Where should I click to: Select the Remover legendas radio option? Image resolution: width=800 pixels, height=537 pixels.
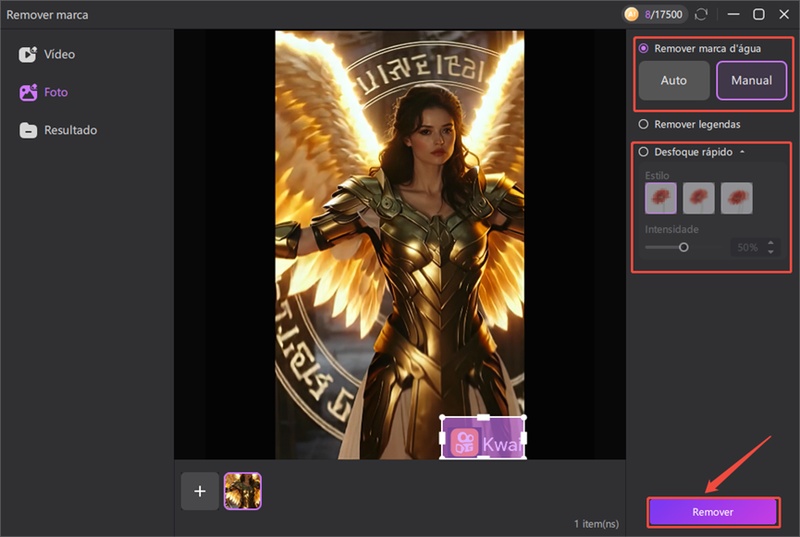(643, 124)
